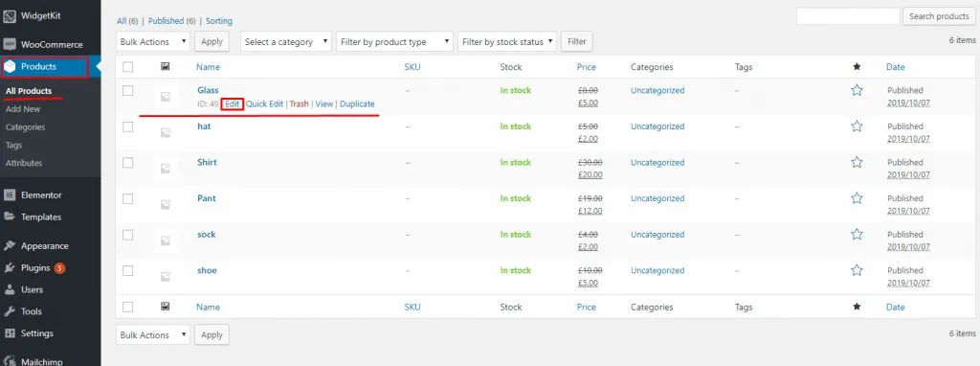Image resolution: width=980 pixels, height=366 pixels.
Task: Toggle featured star for hat
Action: (x=857, y=126)
